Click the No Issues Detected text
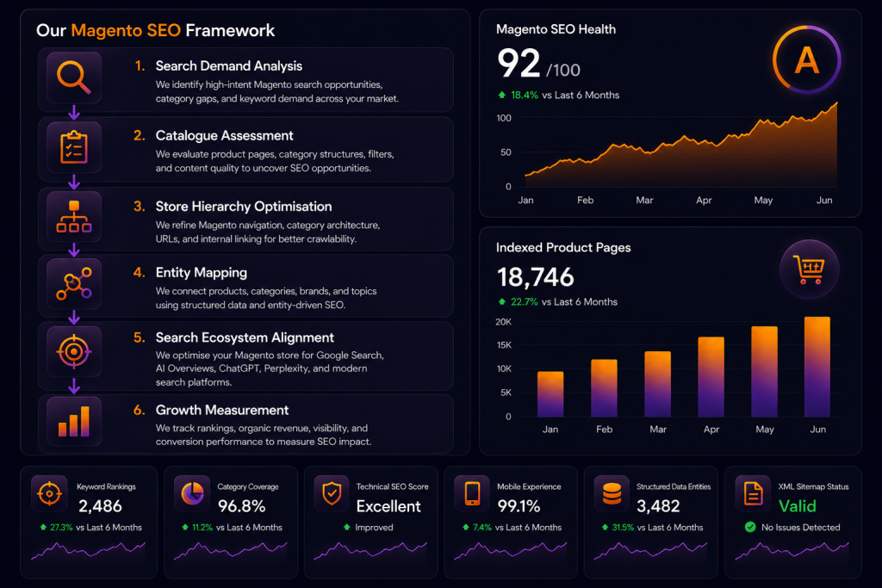Viewport: 882px width, 588px height. click(800, 527)
